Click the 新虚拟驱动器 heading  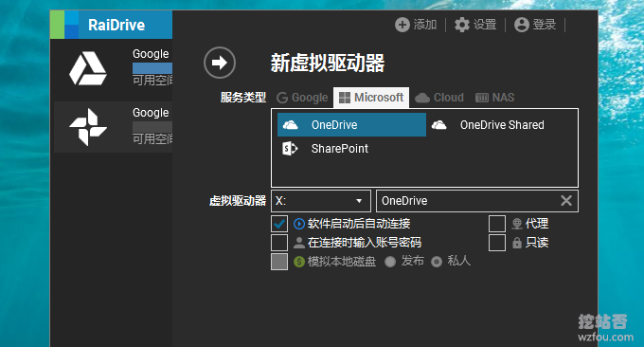point(328,64)
